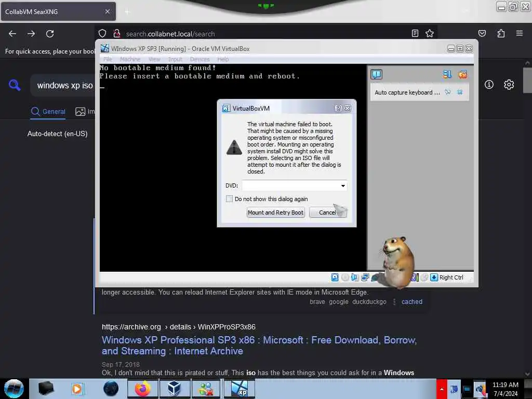The width and height of the screenshot is (532, 399).
Task: Click the network adapter status icon
Action: pos(365,277)
